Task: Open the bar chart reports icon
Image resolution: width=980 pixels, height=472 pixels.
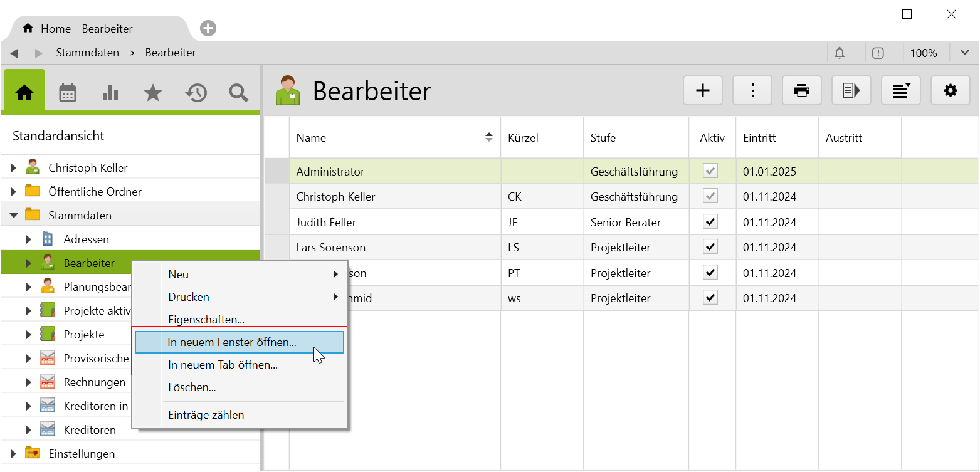Action: tap(110, 93)
